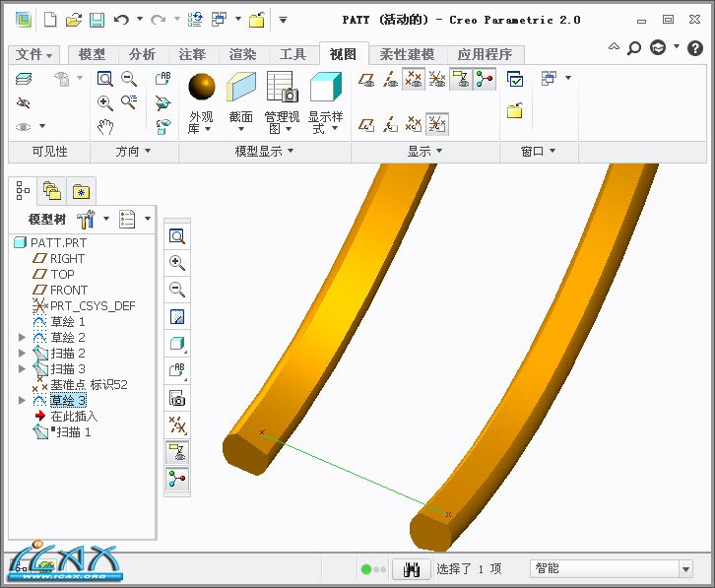715x588 pixels.
Task: Toggle datum plane display in ribbon
Action: (366, 80)
